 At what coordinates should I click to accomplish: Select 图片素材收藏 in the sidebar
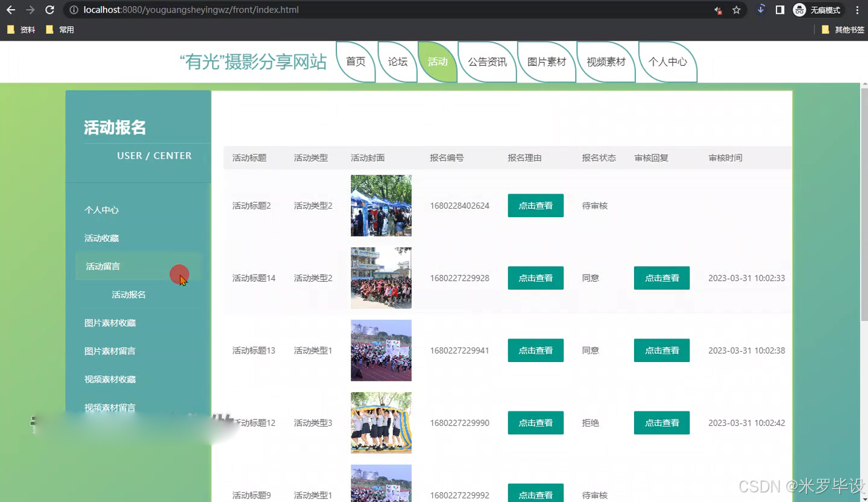pos(110,323)
